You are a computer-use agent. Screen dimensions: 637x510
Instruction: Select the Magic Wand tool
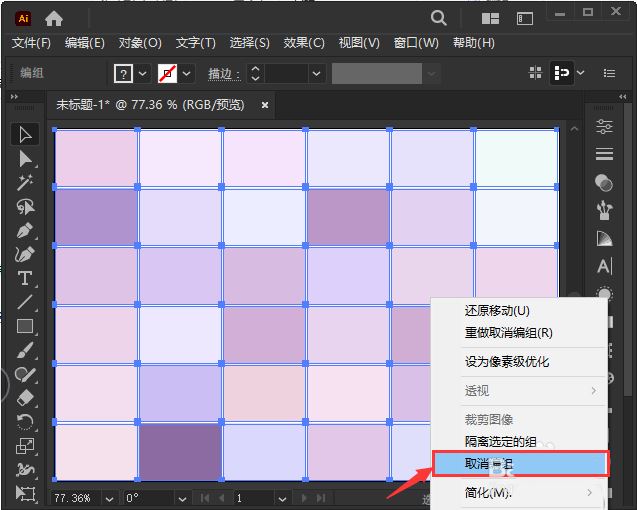click(25, 183)
